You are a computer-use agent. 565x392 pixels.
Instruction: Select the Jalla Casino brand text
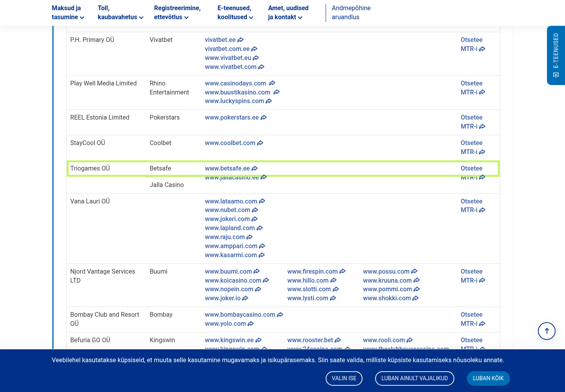click(166, 185)
